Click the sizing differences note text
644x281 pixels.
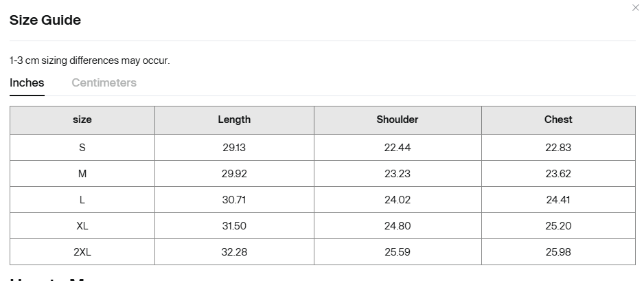[x=89, y=60]
